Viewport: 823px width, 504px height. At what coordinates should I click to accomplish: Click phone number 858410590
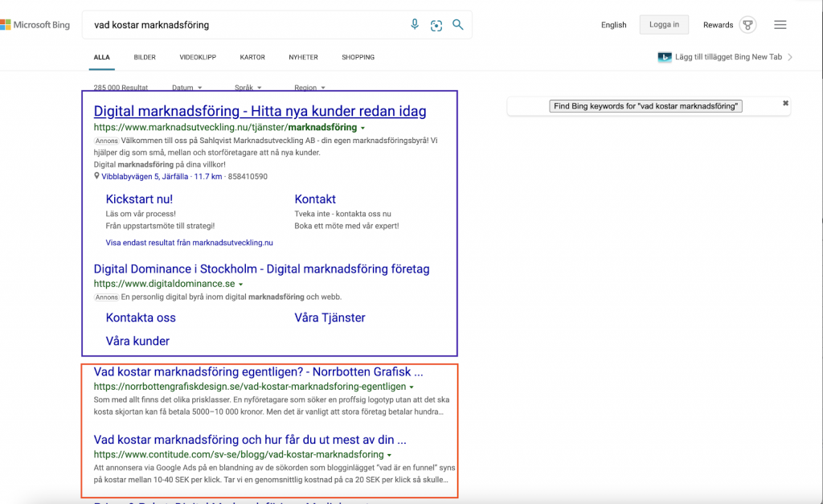[248, 176]
